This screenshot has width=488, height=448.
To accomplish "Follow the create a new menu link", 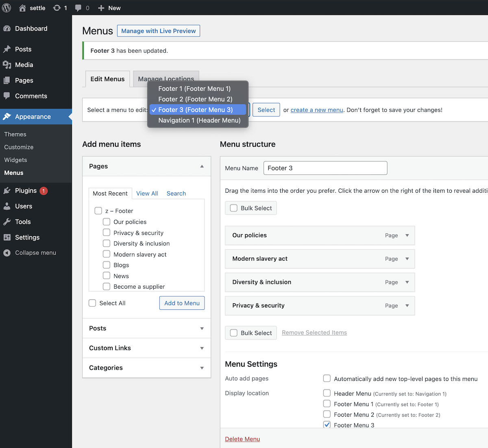I will point(317,110).
